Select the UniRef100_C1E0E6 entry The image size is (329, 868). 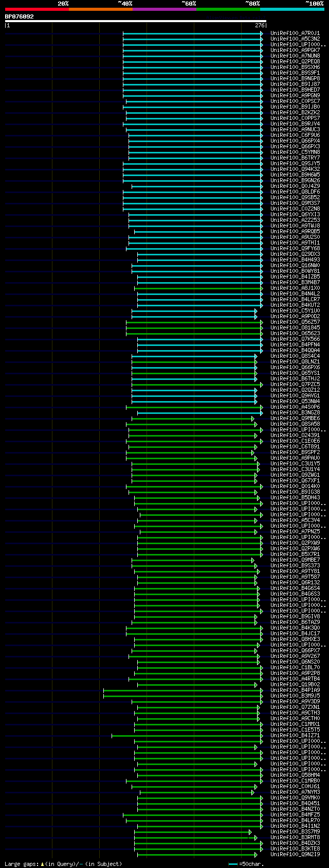coord(295,441)
